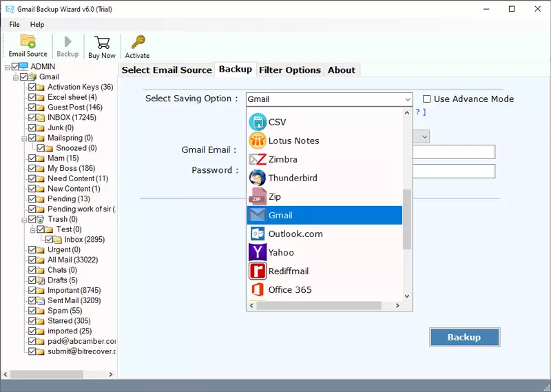Viewport: 551px width, 392px height.
Task: Click the dropdown list vertical scrollbar thumb
Action: click(x=407, y=219)
